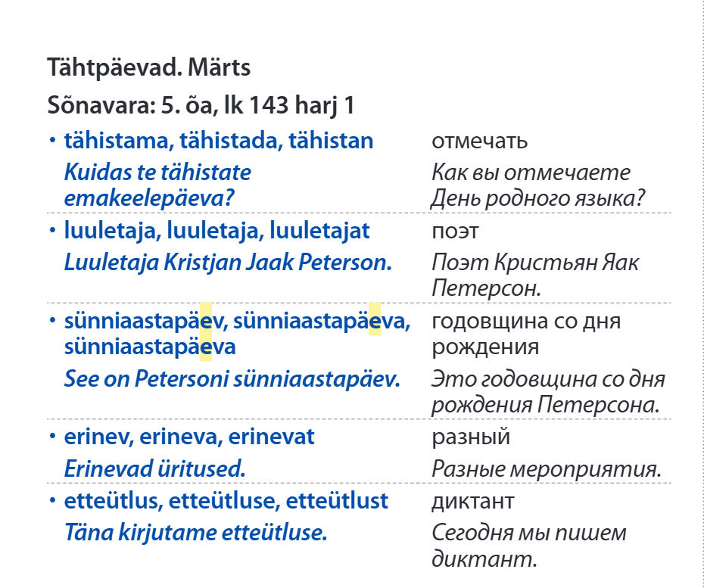Click the first highlighted "e" in sünniaastapäev
Image resolution: width=704 pixels, height=588 pixels.
pyautogui.click(x=205, y=321)
